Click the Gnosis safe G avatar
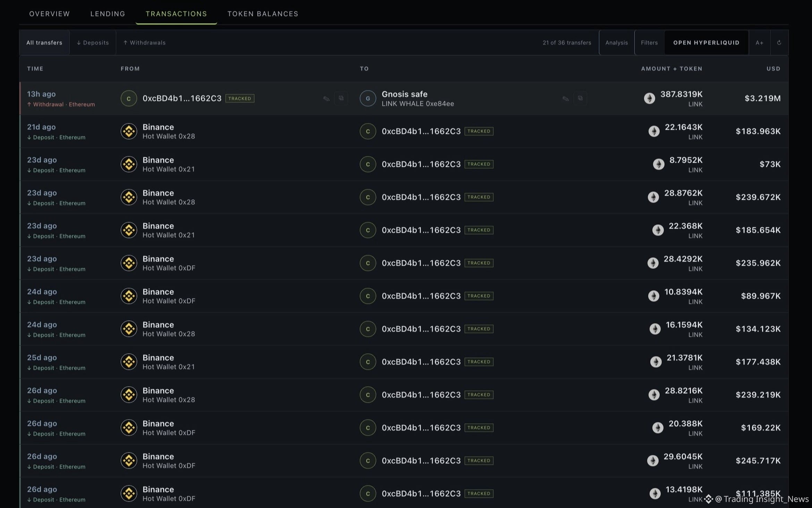 coord(368,98)
